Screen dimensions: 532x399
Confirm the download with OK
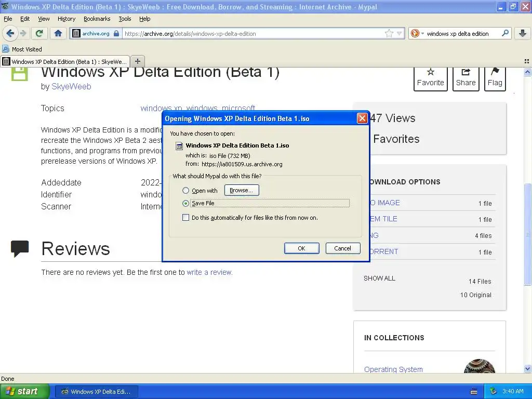click(301, 248)
